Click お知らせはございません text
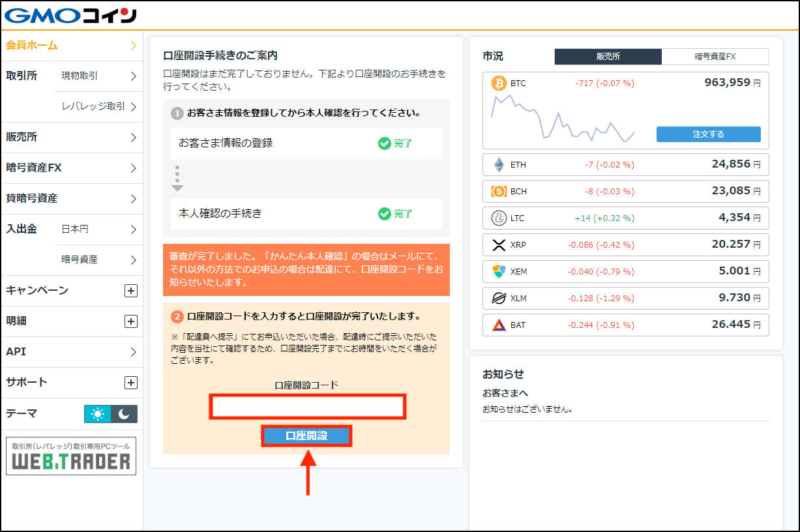 pos(527,409)
